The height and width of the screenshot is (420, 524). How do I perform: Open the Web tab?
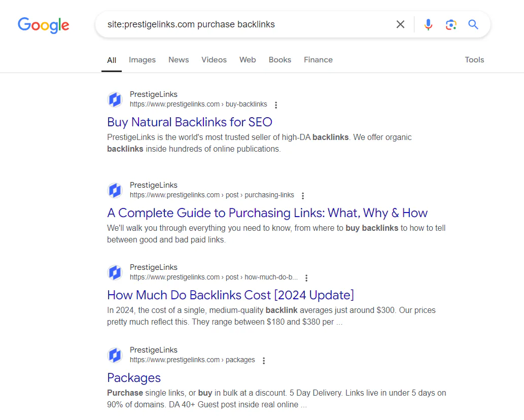coord(248,60)
